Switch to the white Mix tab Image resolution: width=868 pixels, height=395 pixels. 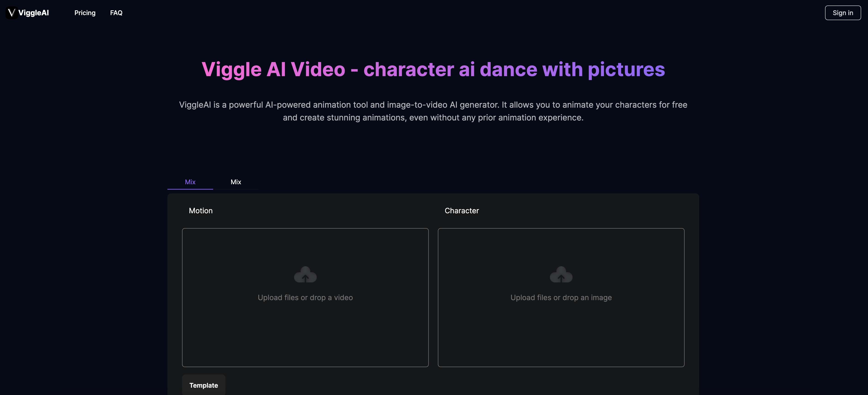tap(236, 182)
